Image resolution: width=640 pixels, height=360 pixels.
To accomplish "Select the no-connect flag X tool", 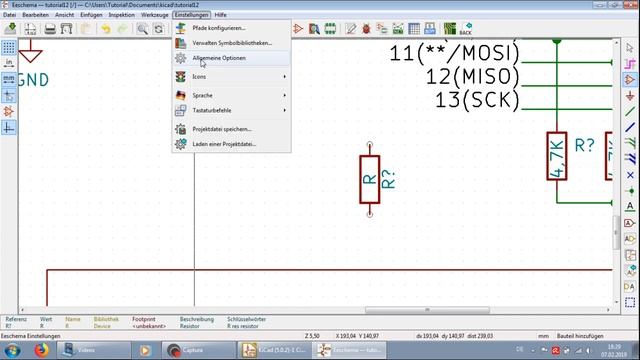I will pyautogui.click(x=630, y=175).
